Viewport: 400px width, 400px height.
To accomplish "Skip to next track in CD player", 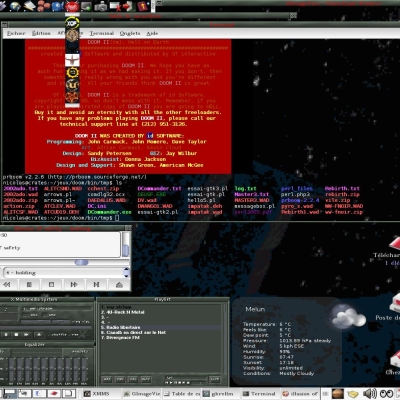I will tap(96, 284).
